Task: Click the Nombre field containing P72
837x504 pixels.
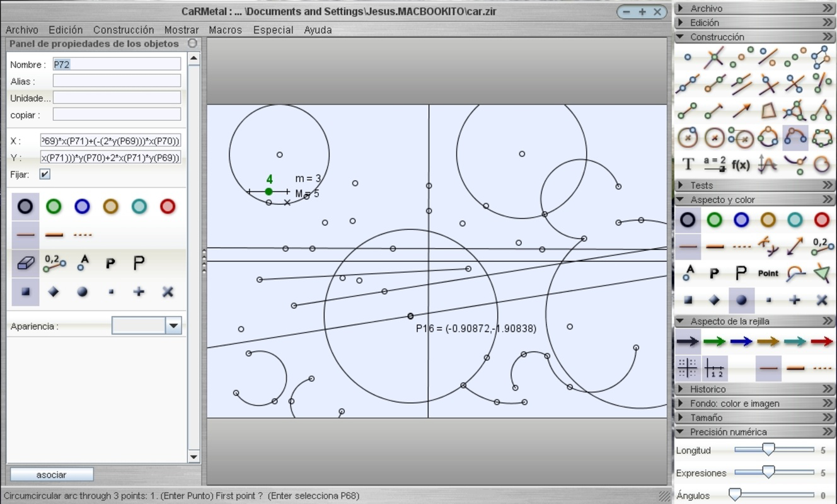Action: 117,64
